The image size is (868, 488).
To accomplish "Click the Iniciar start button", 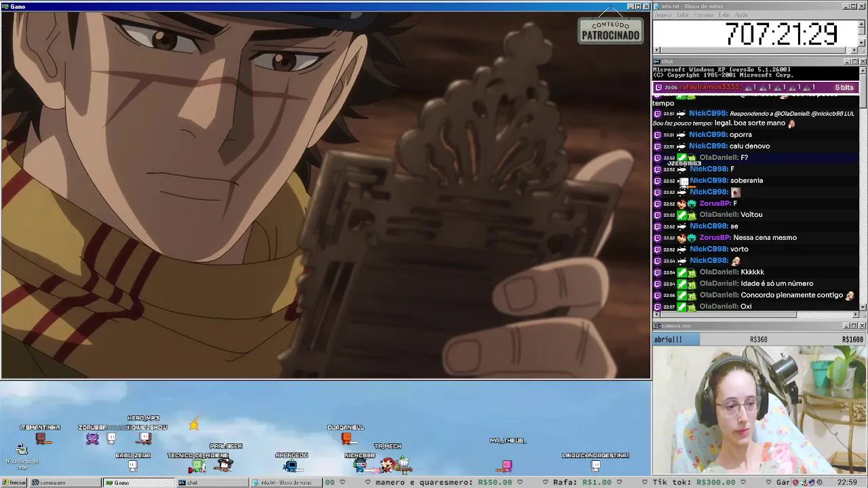I will pos(14,483).
